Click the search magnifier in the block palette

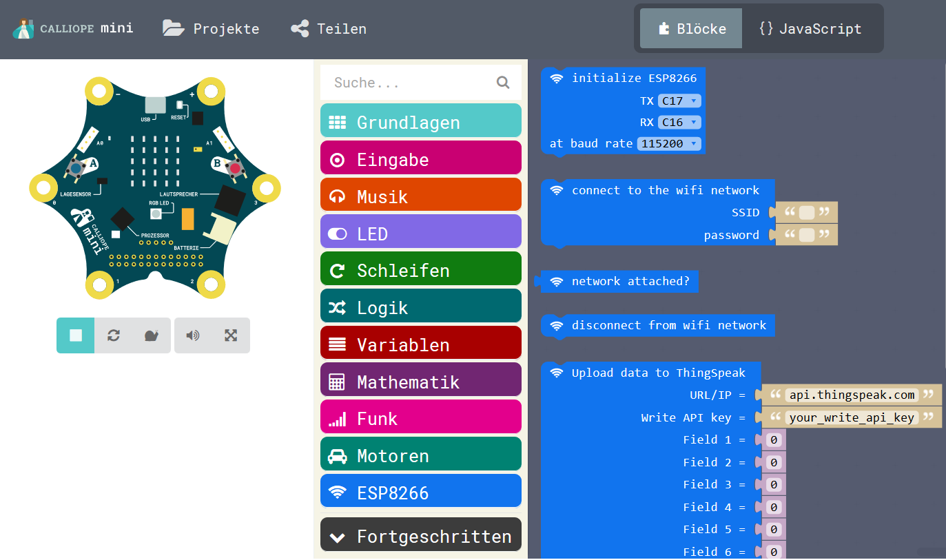[502, 82]
